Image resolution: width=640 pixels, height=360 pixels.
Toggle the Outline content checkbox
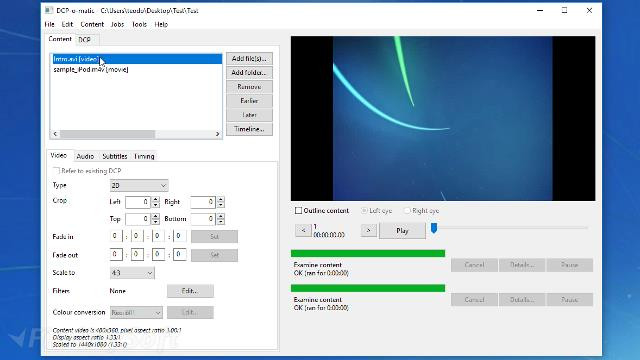pyautogui.click(x=299, y=211)
